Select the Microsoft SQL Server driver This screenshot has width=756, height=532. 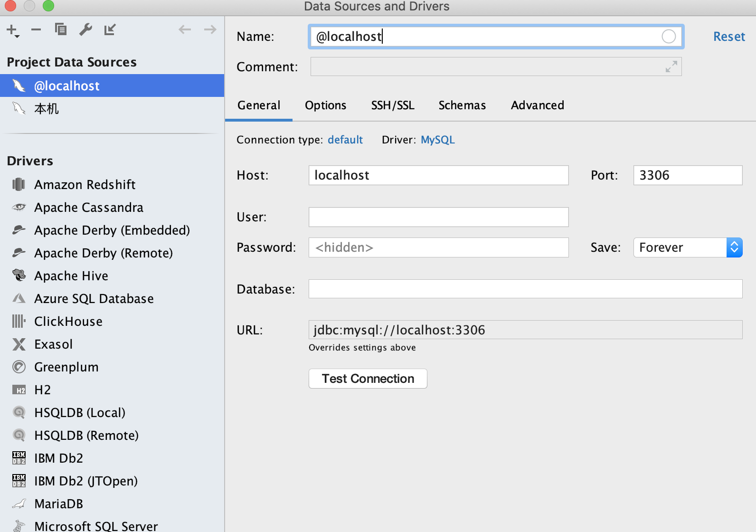112,524
